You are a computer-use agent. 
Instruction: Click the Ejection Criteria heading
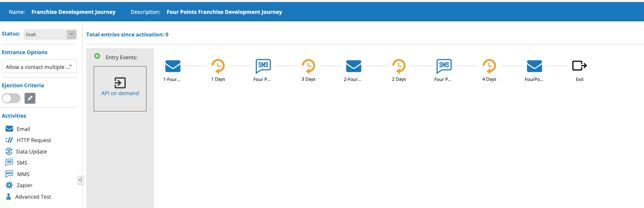point(23,85)
